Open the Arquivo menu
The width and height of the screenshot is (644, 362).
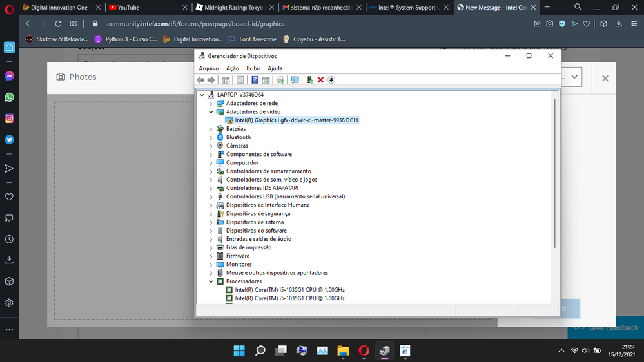tap(209, 68)
